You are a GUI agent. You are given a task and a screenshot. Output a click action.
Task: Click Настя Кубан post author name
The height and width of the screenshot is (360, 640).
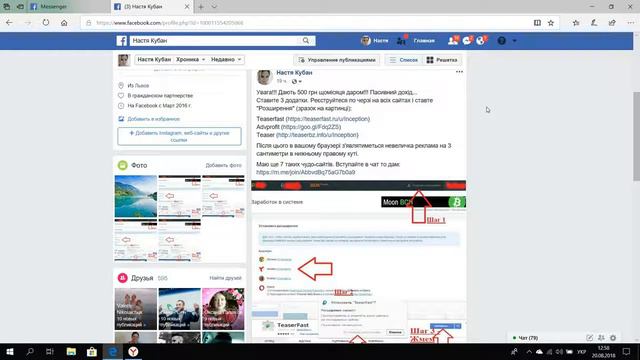294,72
